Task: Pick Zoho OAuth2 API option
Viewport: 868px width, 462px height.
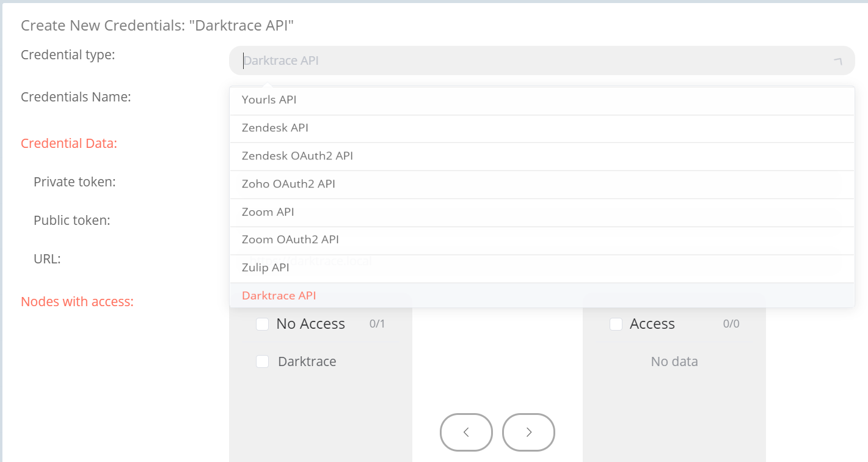Action: (542, 185)
